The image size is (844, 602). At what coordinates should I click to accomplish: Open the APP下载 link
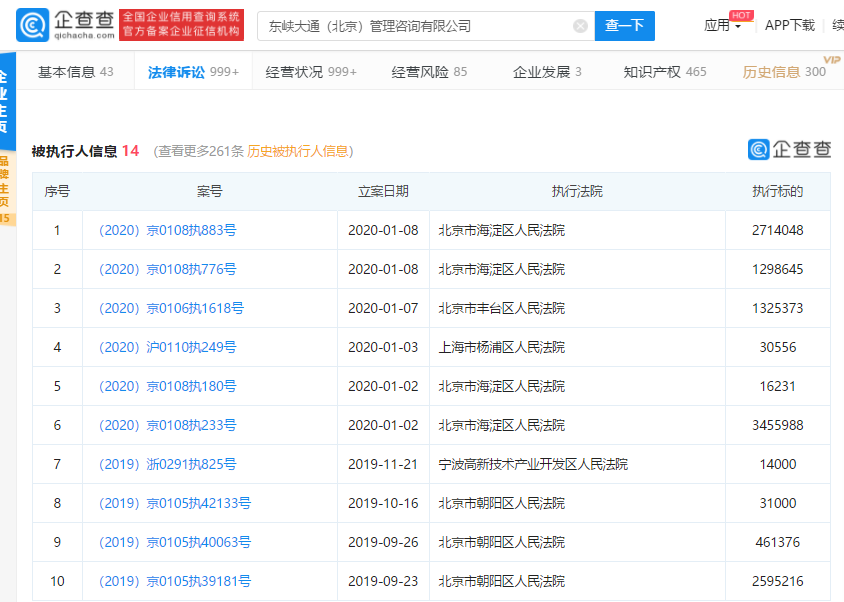(790, 25)
